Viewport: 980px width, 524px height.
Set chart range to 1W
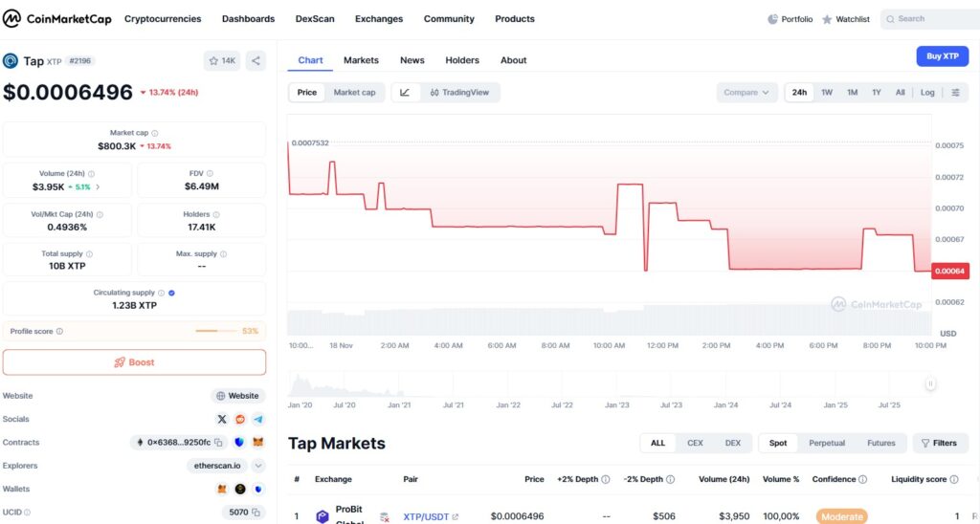pyautogui.click(x=827, y=93)
